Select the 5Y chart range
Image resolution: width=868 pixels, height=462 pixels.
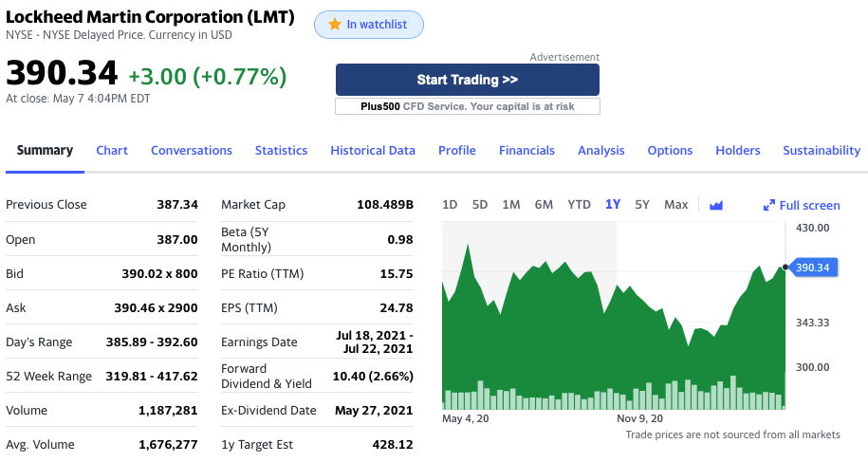click(x=642, y=205)
